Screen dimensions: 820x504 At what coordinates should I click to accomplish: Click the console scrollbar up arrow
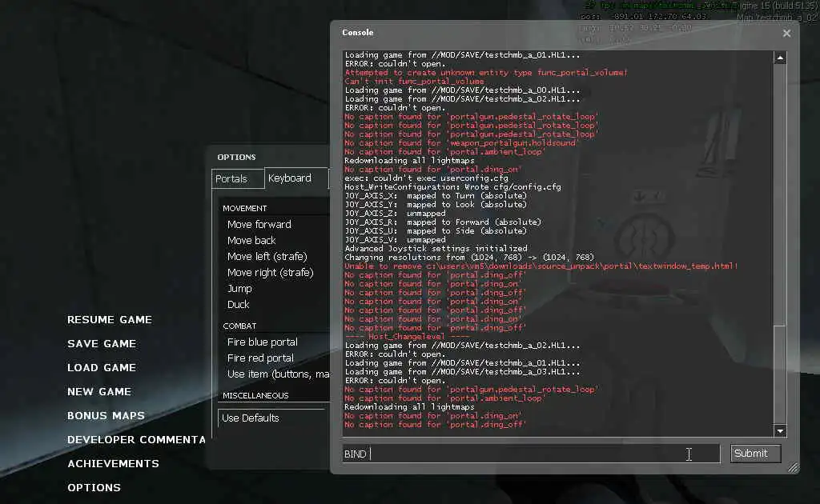coord(780,58)
